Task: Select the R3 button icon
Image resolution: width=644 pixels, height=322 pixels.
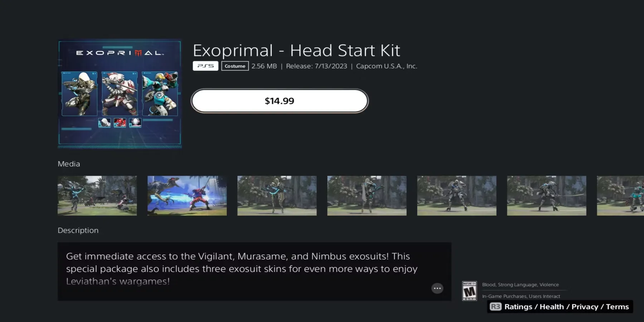Action: tap(496, 307)
